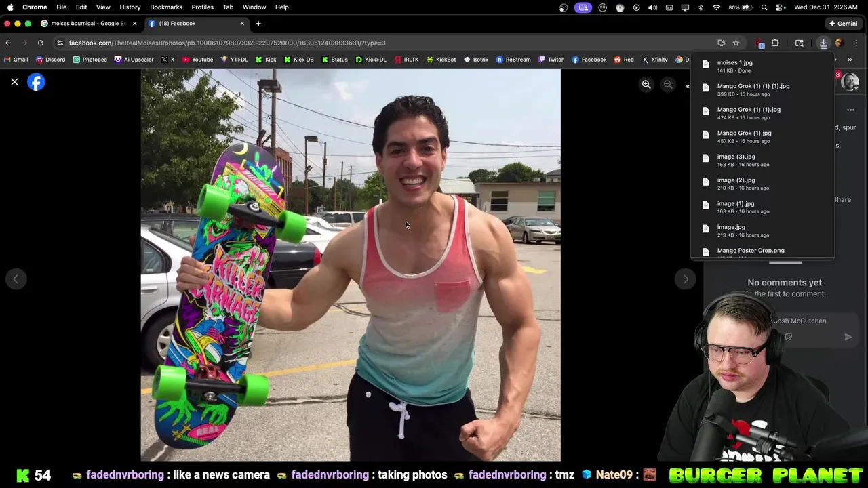Screen dimensions: 868x488
Task: Open the Chrome extensions puzzle icon
Action: tap(775, 43)
